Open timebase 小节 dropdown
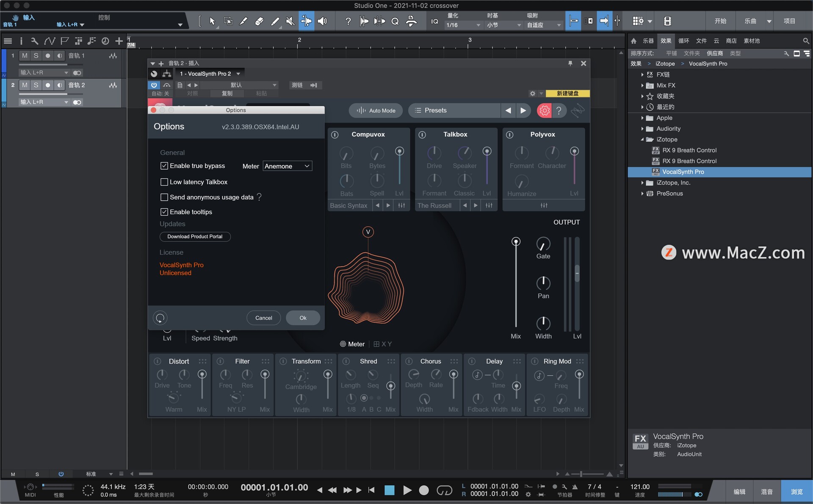This screenshot has height=504, width=813. [503, 25]
